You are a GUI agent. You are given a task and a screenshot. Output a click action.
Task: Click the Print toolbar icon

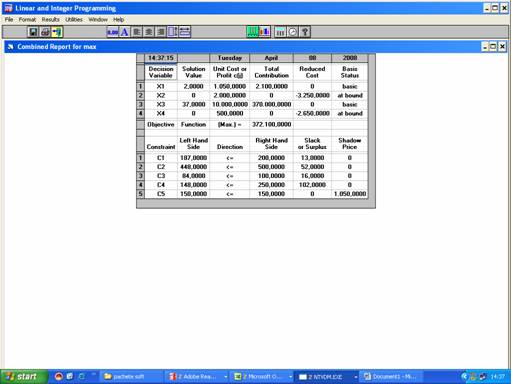[x=45, y=32]
